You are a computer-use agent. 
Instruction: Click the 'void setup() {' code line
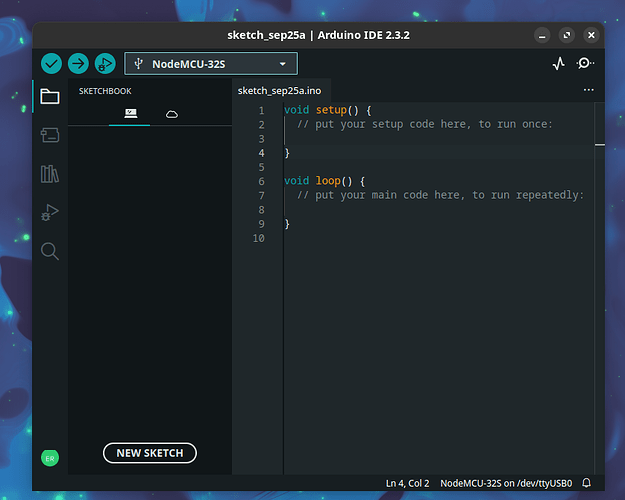point(328,110)
